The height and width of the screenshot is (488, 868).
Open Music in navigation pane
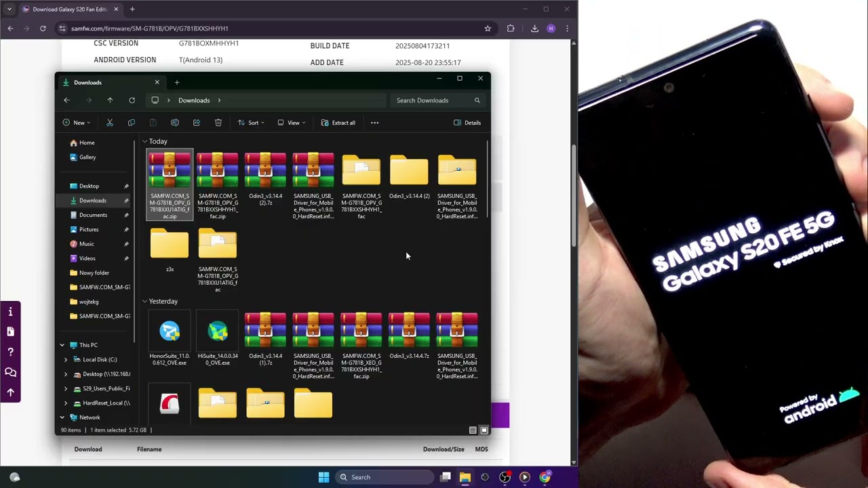(87, 244)
